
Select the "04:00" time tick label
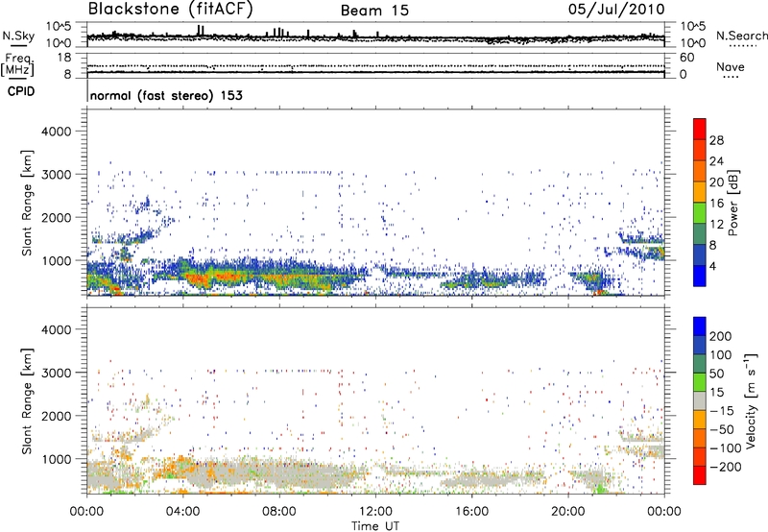coord(182,512)
